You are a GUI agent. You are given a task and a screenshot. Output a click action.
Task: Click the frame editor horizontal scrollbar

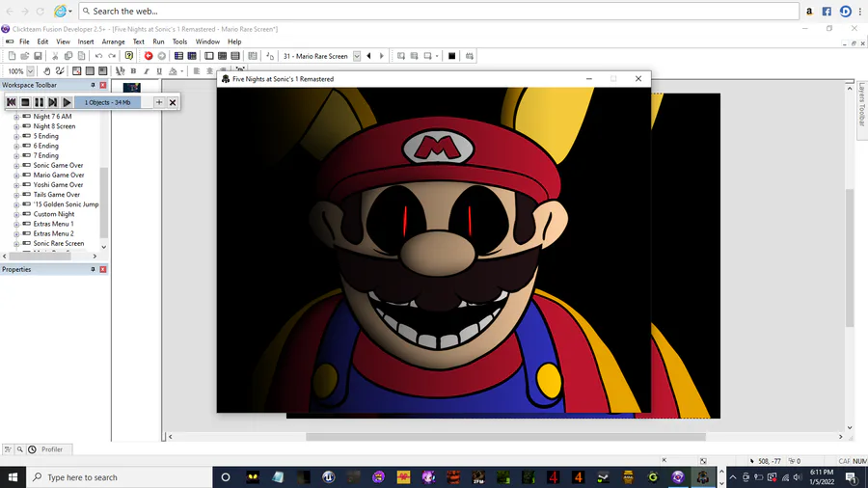pos(505,437)
